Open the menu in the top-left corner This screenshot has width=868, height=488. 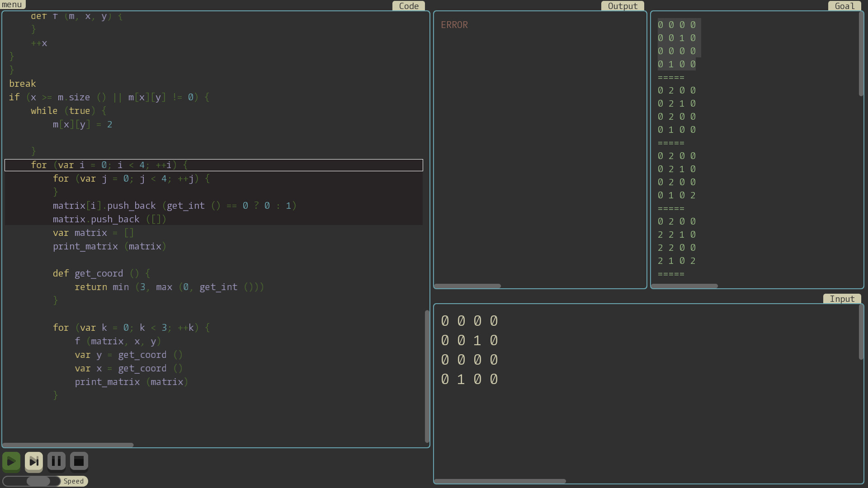(12, 5)
